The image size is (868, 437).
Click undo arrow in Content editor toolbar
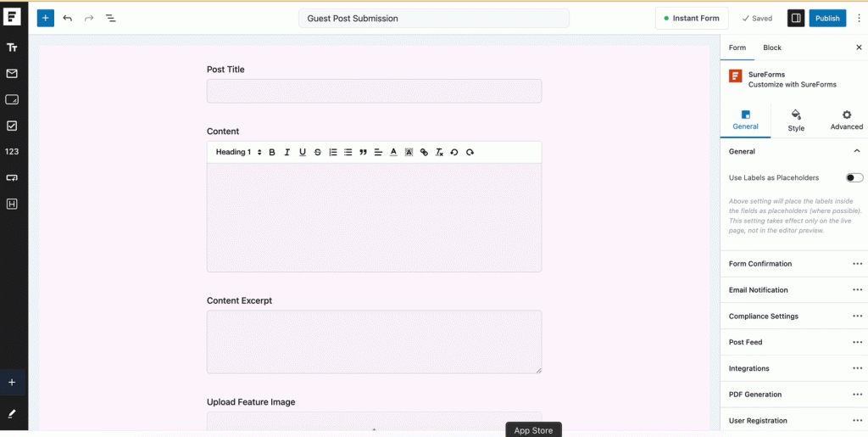454,152
